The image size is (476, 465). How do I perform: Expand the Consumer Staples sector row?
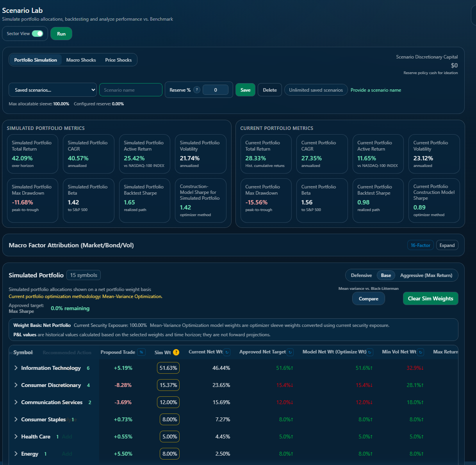[x=16, y=419]
